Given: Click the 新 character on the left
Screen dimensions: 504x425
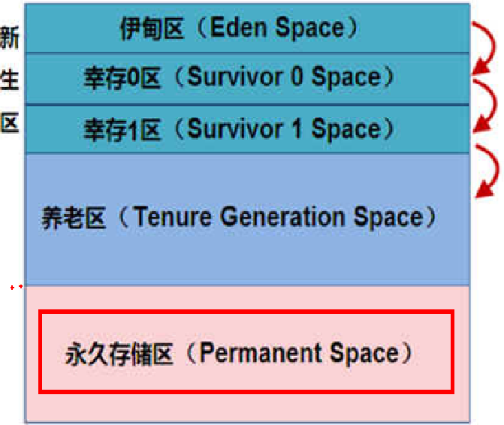Looking at the screenshot, I should 10,38.
